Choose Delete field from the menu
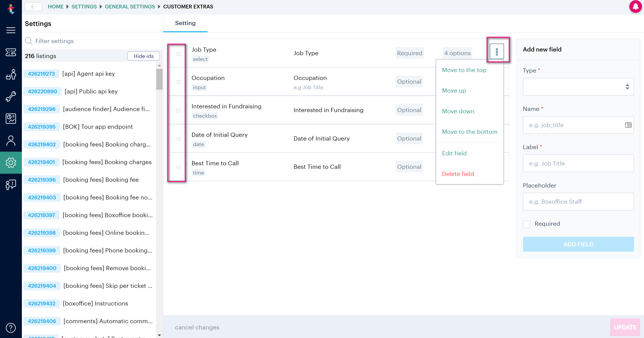The height and width of the screenshot is (338, 644). pos(458,174)
